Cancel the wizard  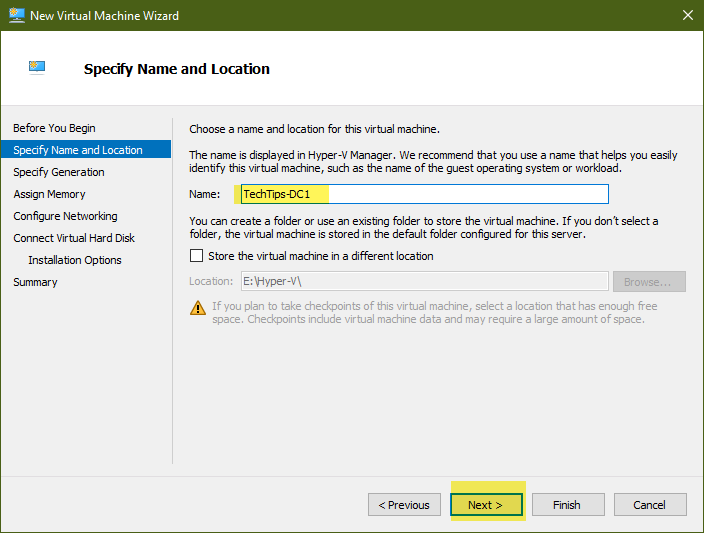(650, 505)
